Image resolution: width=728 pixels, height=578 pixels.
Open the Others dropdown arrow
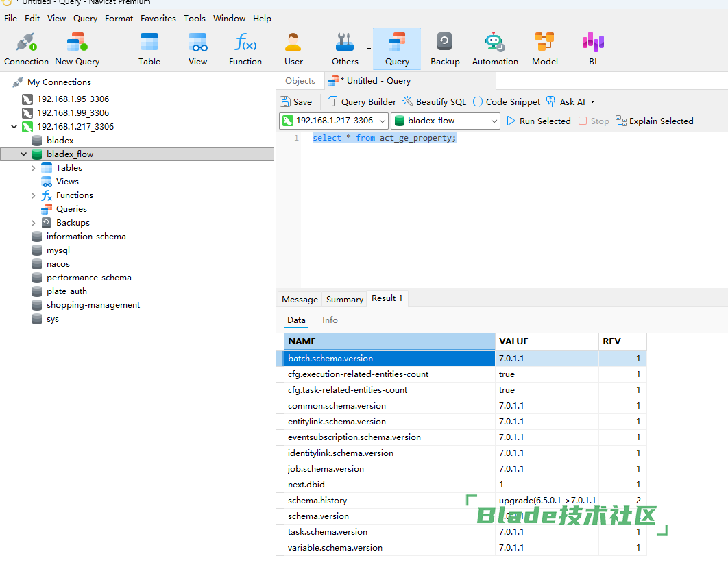click(x=369, y=49)
